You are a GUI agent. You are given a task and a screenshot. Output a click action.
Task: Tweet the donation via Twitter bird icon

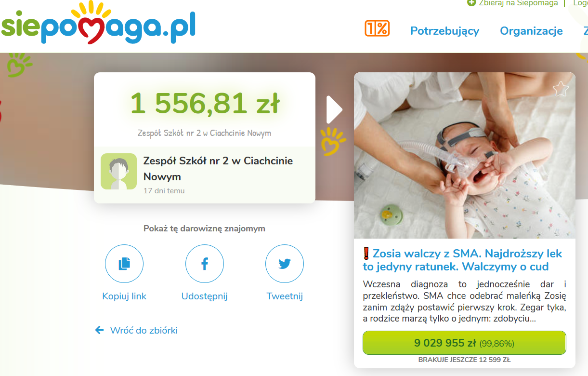(285, 264)
